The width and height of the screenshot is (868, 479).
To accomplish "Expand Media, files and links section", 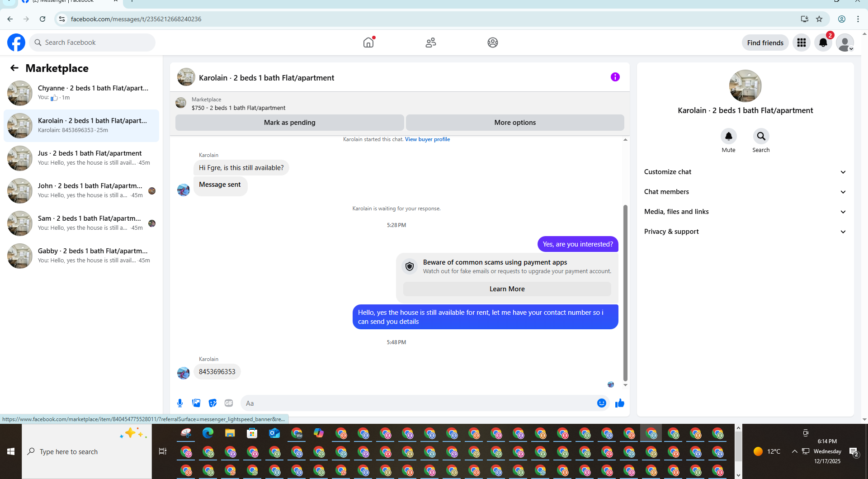I will click(745, 212).
